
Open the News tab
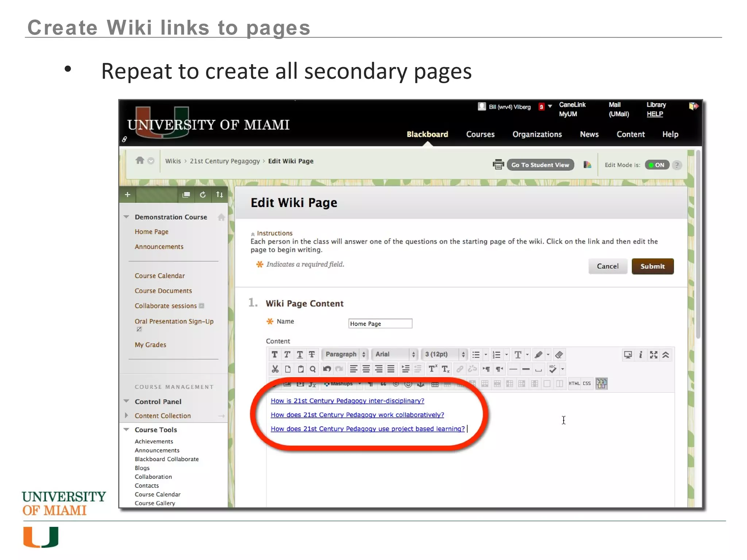pos(589,134)
